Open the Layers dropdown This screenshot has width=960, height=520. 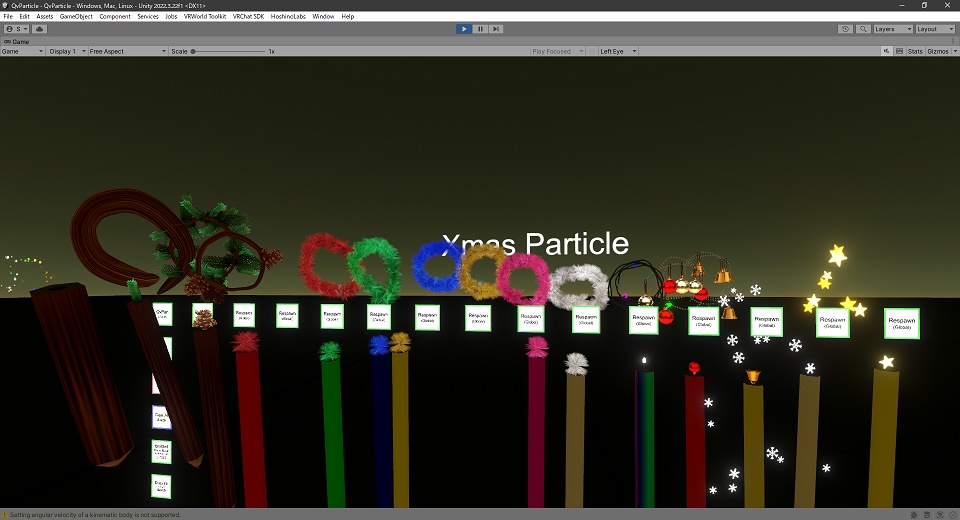coord(893,29)
